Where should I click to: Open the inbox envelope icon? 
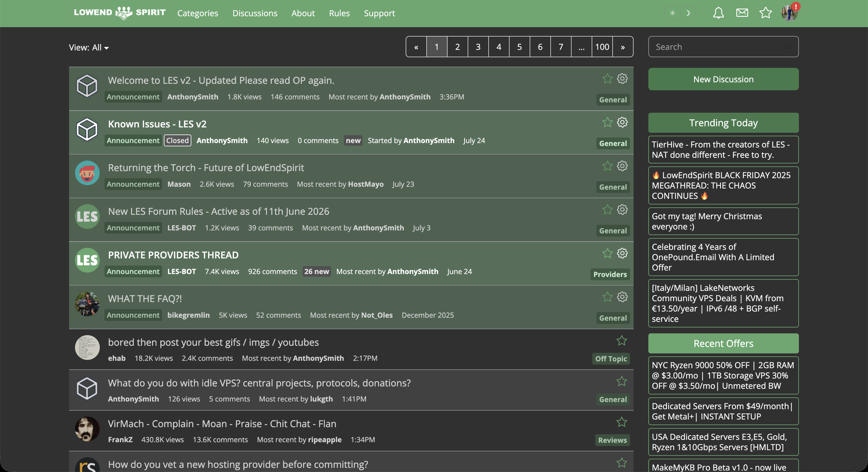[742, 13]
